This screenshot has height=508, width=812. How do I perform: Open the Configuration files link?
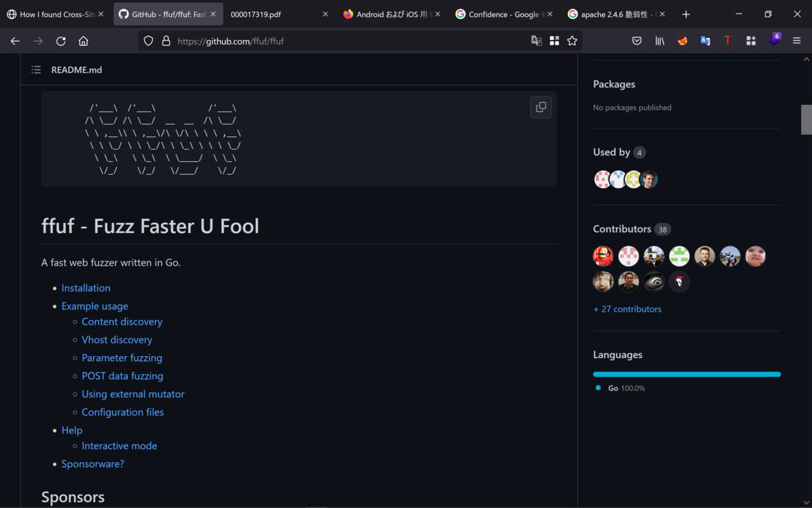(x=122, y=412)
